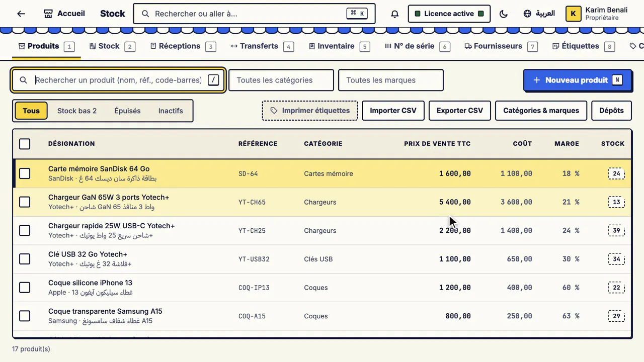Check the Coque transparente Samsung A15 checkbox
The image size is (644, 362).
coord(25,316)
